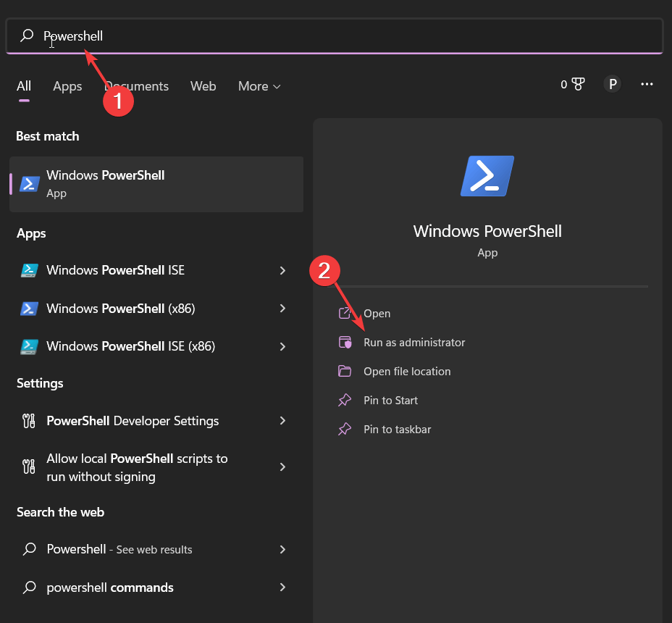This screenshot has width=672, height=623.
Task: Click the Windows PowerShell ISE icon
Action: point(29,270)
